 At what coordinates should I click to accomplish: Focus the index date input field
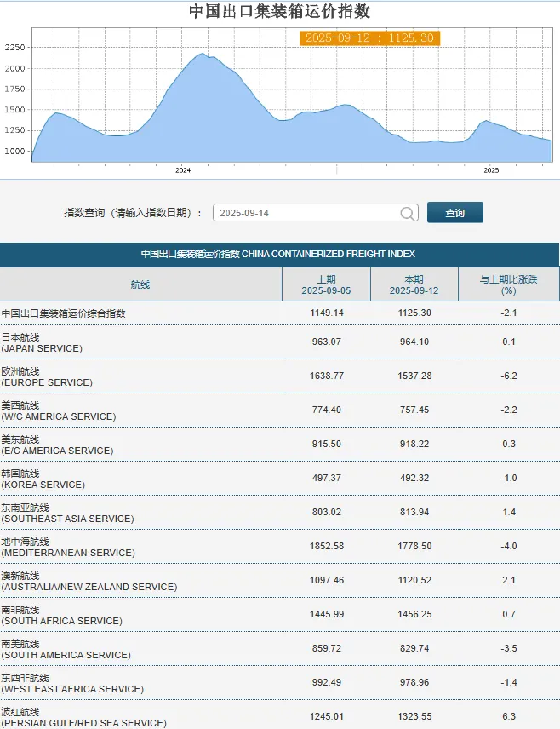(x=316, y=213)
